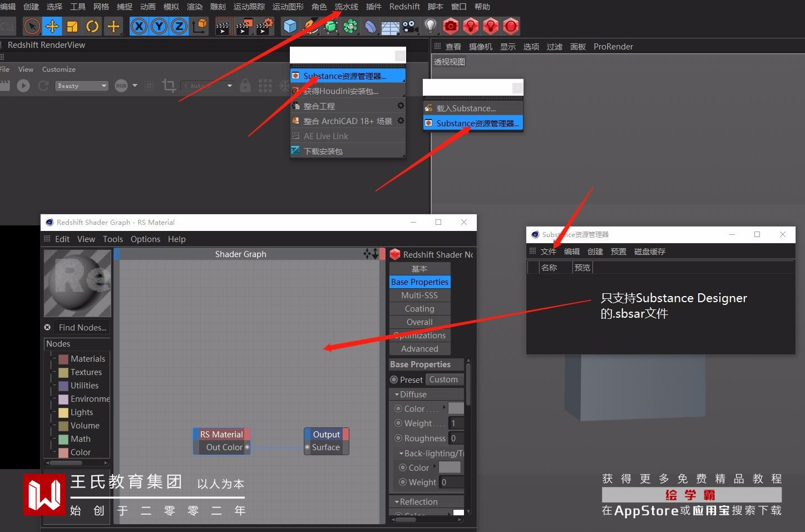Open the 流水线 menu

coord(346,7)
